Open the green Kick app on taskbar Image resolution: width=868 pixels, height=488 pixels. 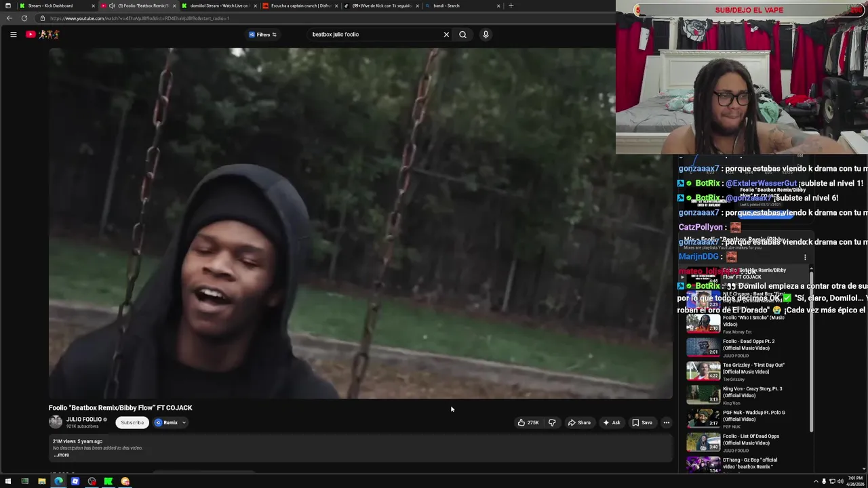108,481
